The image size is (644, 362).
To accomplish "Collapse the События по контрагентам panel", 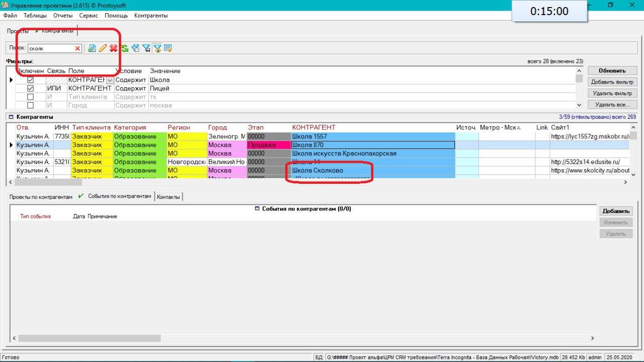I will point(257,208).
